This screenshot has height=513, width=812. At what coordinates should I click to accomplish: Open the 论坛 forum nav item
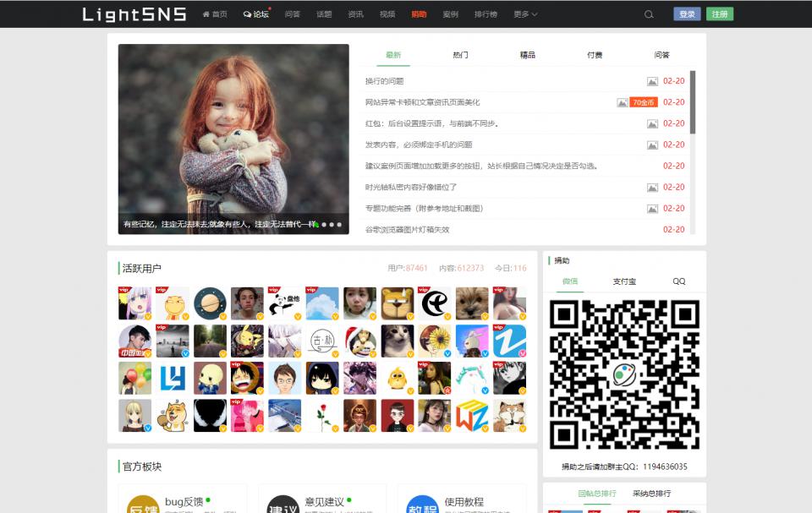[256, 14]
